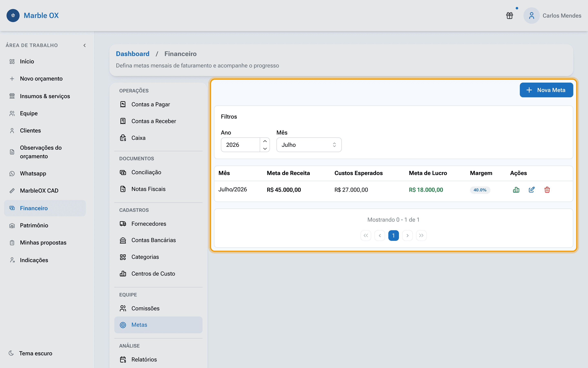Screen dimensions: 588x368
Task: Click the Contas Bancárias bank icon
Action: point(123,240)
